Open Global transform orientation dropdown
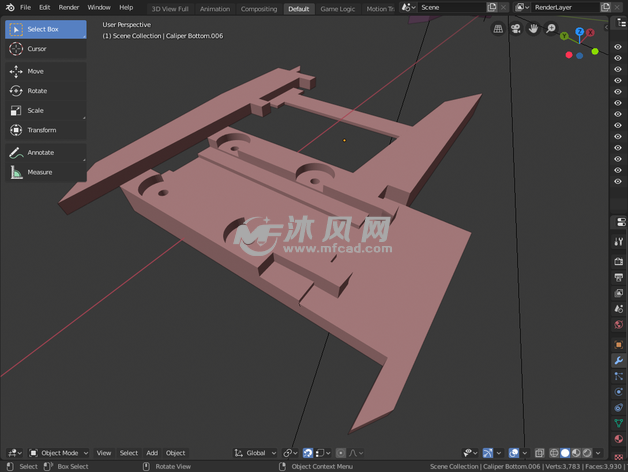This screenshot has height=472, width=628. tap(256, 453)
